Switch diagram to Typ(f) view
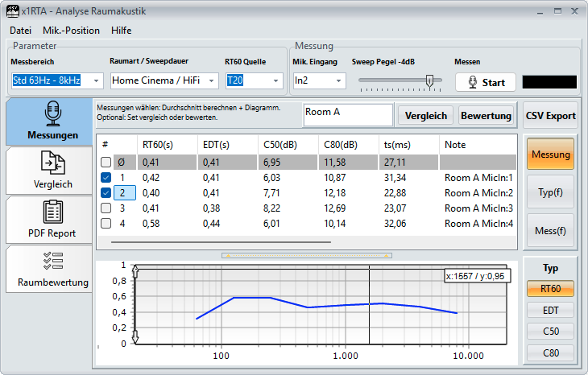The height and width of the screenshot is (375, 588). coord(550,192)
